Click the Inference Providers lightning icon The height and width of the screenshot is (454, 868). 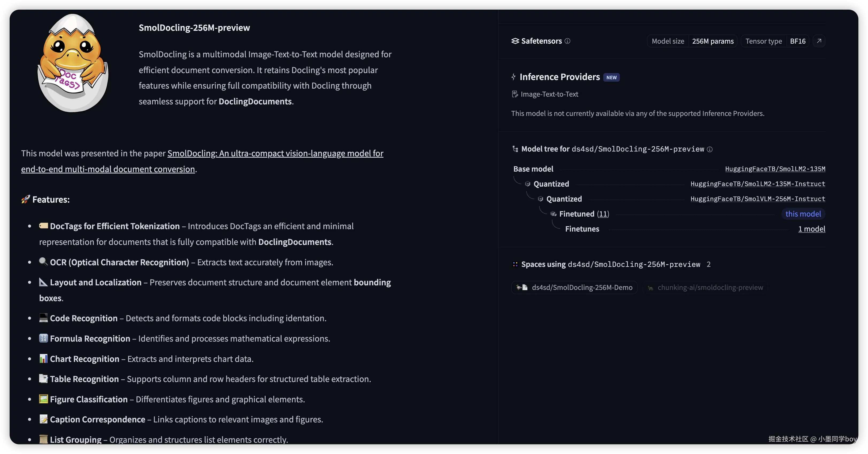[513, 77]
